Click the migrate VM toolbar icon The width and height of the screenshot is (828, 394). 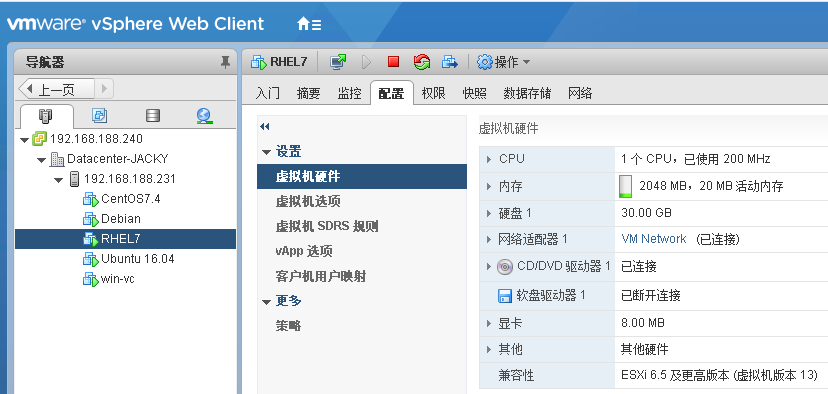[449, 62]
